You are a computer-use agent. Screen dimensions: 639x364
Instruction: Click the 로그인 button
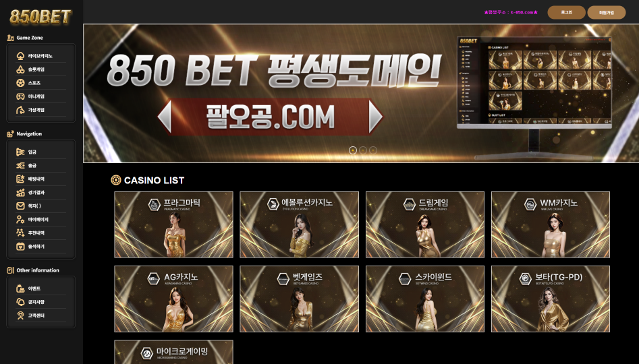[566, 12]
